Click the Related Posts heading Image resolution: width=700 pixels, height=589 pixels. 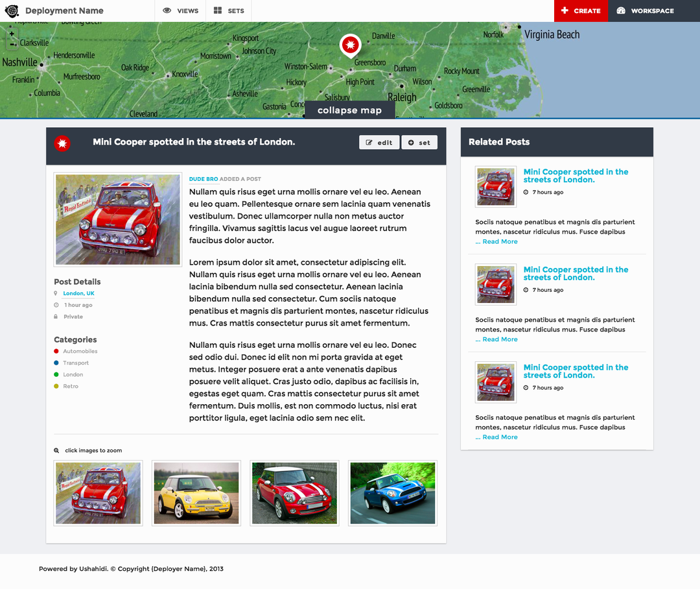pos(499,142)
